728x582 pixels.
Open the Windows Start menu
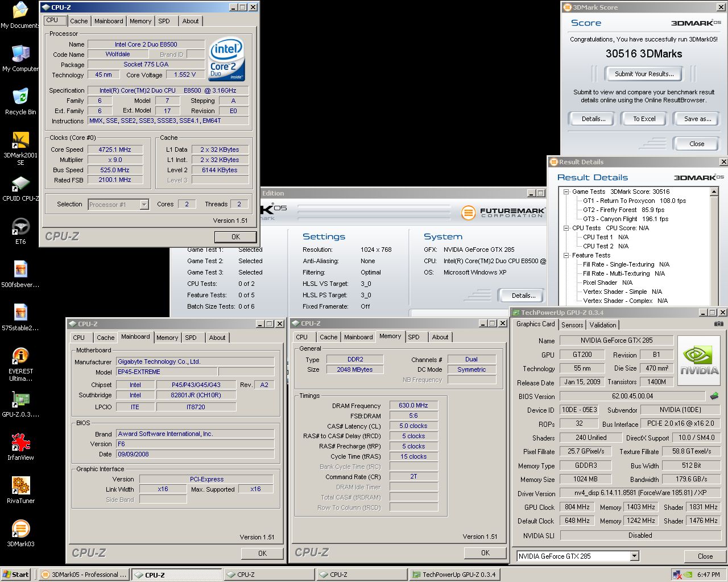pos(15,575)
